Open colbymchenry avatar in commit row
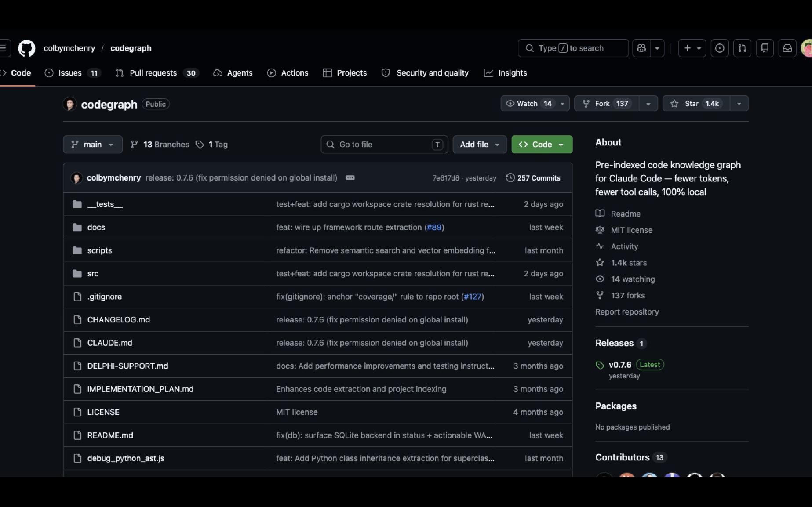The width and height of the screenshot is (812, 507). [x=76, y=178]
